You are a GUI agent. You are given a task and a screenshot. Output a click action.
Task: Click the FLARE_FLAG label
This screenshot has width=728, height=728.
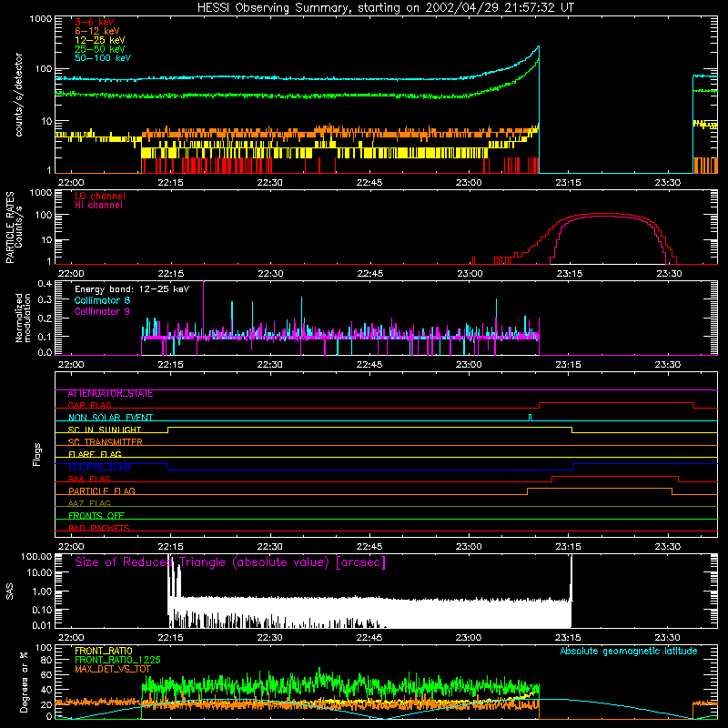(95, 454)
